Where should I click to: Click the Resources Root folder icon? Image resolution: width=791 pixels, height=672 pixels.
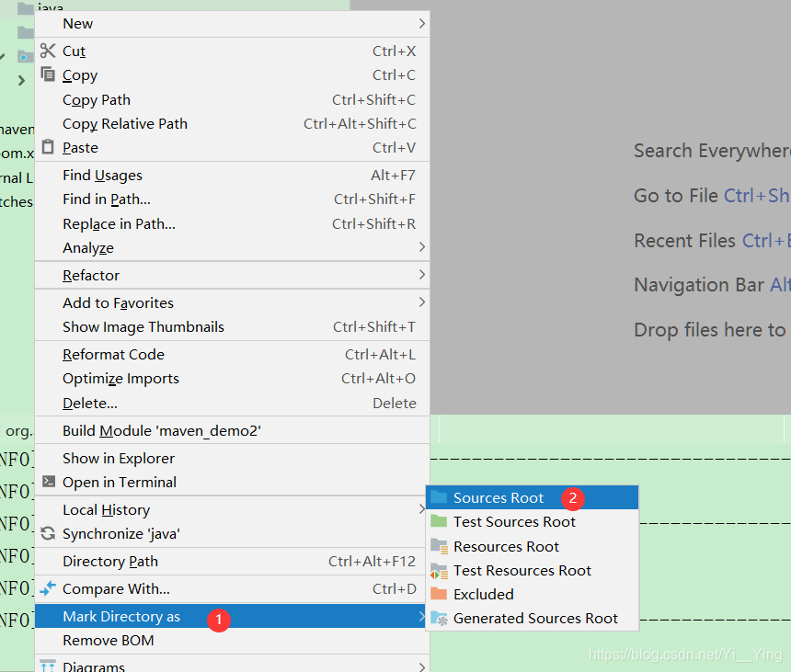(x=439, y=546)
